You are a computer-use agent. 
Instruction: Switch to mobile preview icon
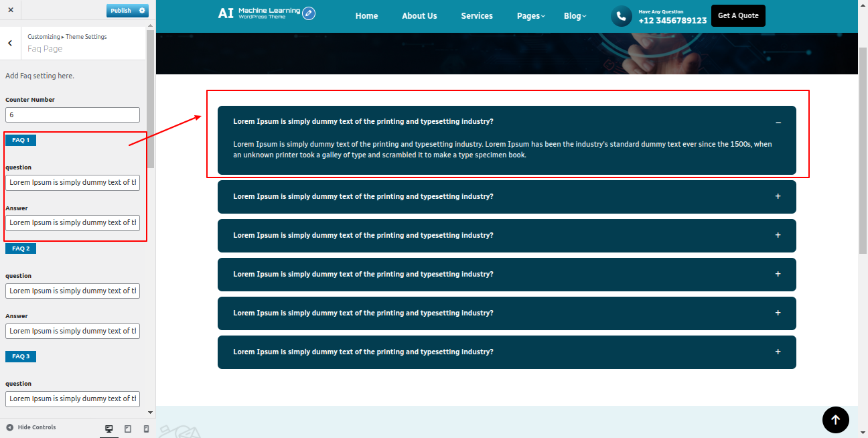coord(146,429)
